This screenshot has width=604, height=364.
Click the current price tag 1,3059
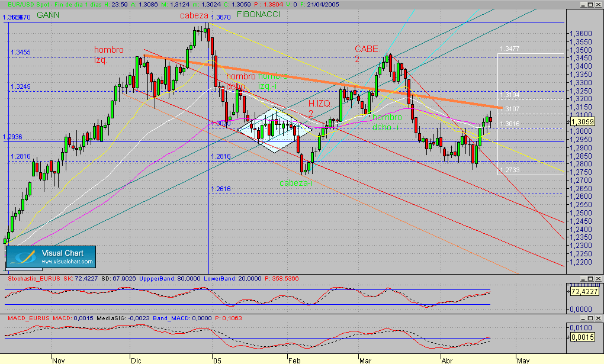pyautogui.click(x=583, y=122)
